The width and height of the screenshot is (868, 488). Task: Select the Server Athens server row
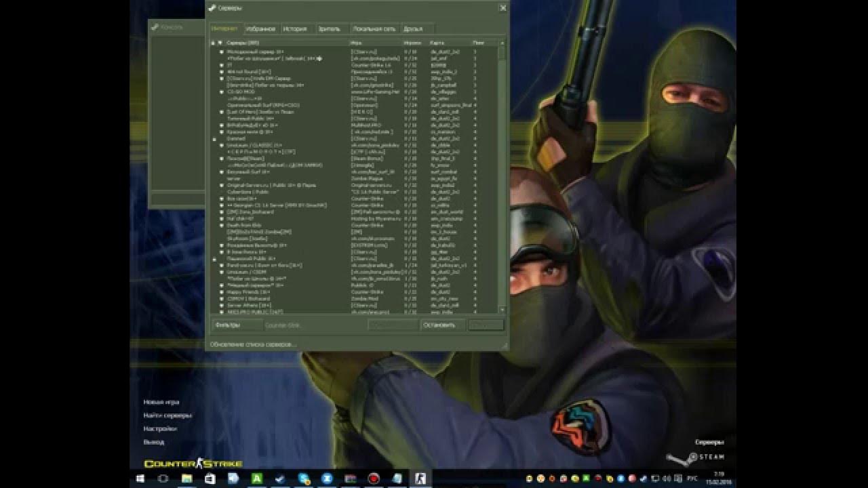point(354,306)
